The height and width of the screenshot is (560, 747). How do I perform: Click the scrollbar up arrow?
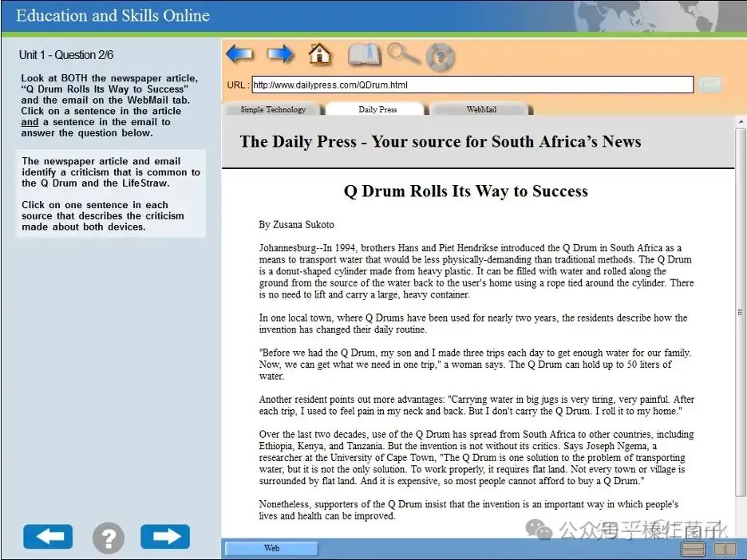click(x=741, y=122)
